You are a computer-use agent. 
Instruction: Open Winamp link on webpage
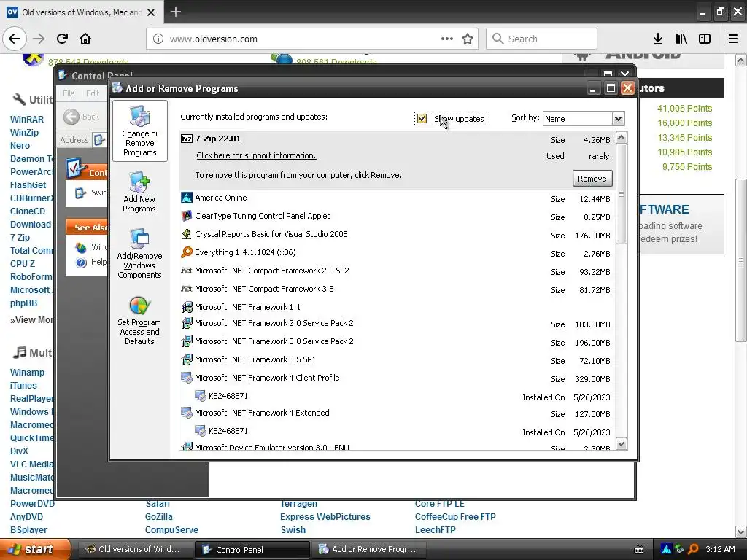[x=27, y=373]
